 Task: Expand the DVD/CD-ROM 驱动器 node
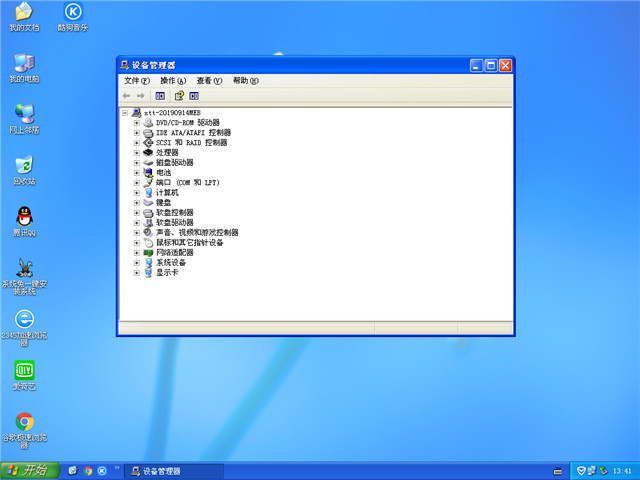point(137,123)
